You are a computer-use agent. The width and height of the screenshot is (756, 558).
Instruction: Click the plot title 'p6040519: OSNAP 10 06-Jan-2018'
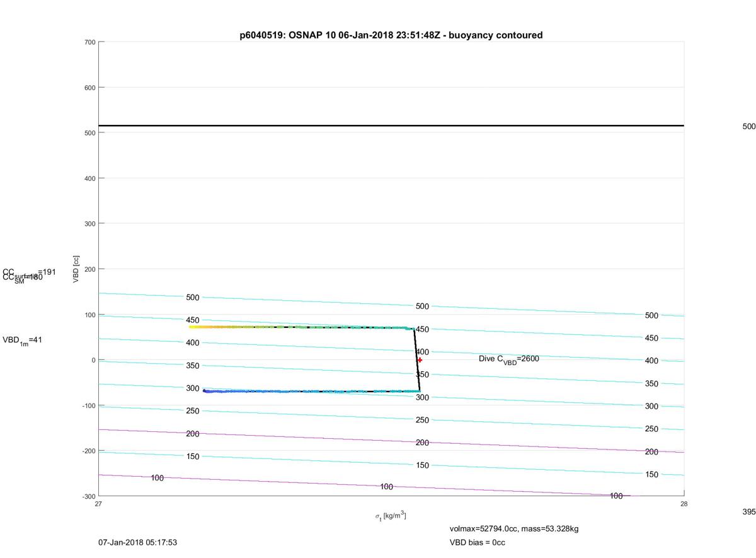391,35
